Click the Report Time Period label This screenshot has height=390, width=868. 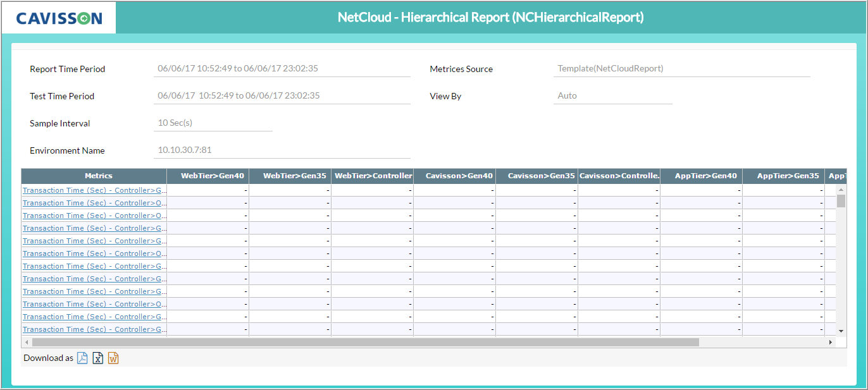click(68, 69)
